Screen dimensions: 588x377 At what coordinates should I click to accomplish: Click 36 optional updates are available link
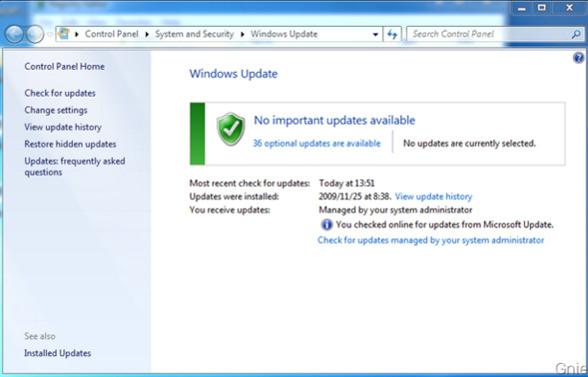316,144
